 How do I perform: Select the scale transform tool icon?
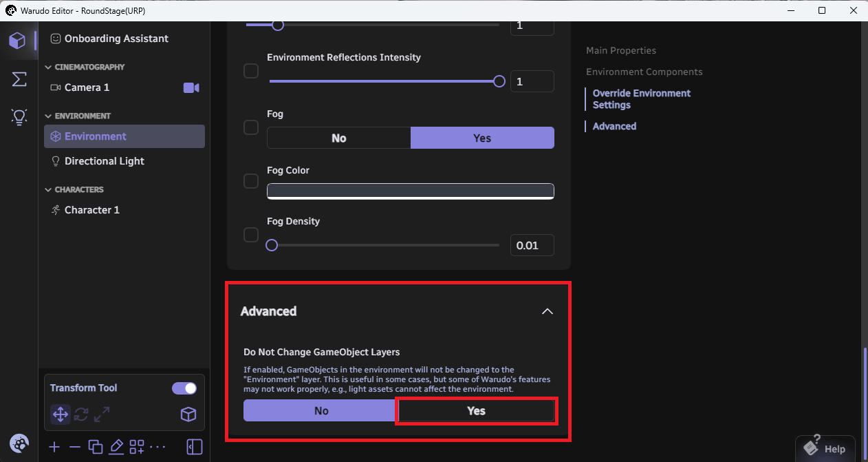(102, 414)
